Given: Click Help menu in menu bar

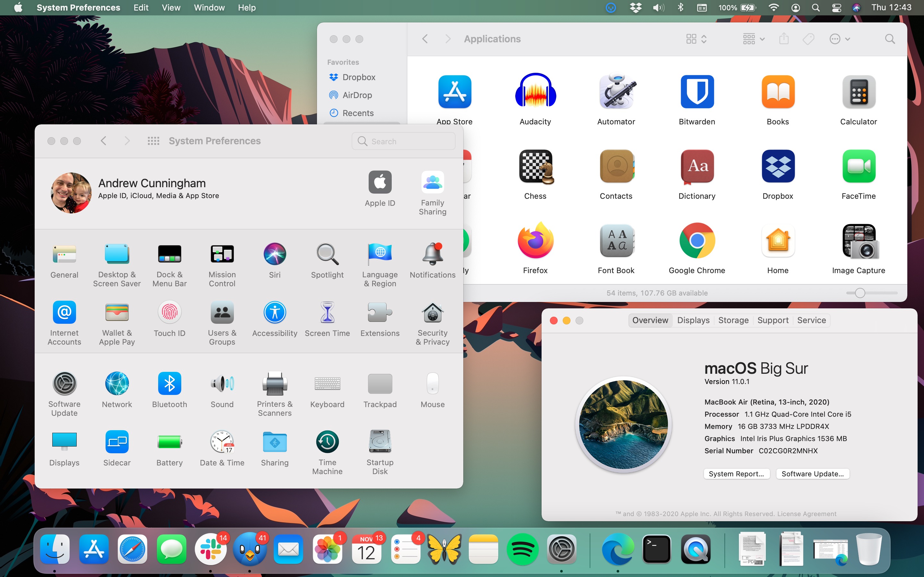Looking at the screenshot, I should point(246,7).
